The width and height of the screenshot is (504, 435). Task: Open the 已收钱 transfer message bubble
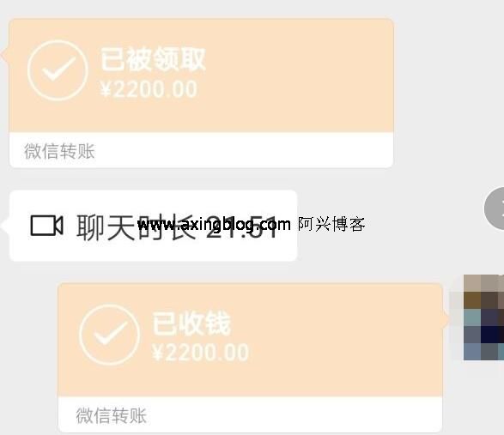coord(251,358)
